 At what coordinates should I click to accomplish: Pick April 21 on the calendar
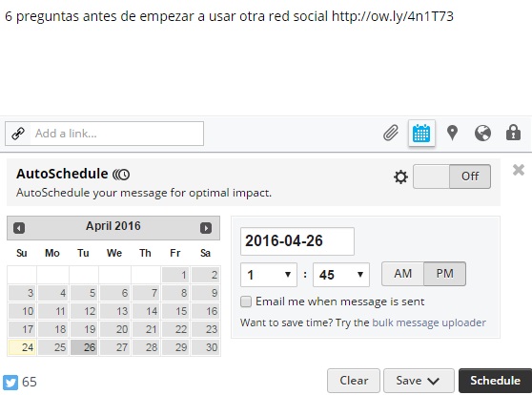pos(146,329)
